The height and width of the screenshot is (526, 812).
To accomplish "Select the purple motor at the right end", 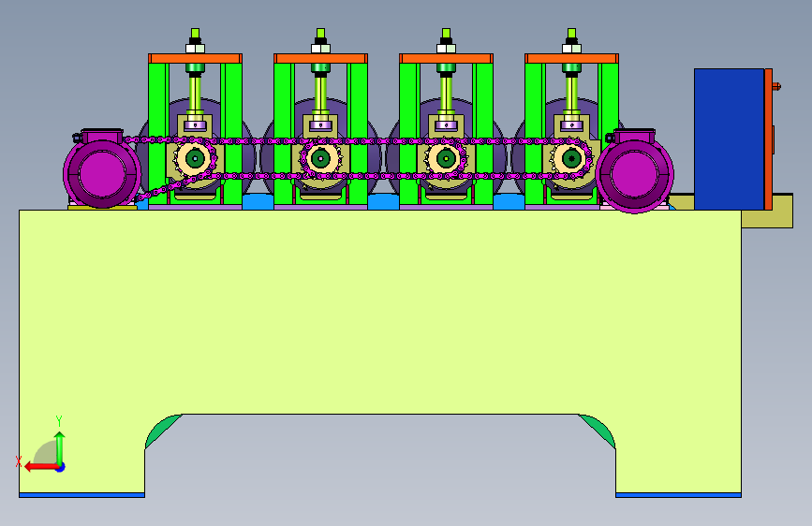I will 634,171.
